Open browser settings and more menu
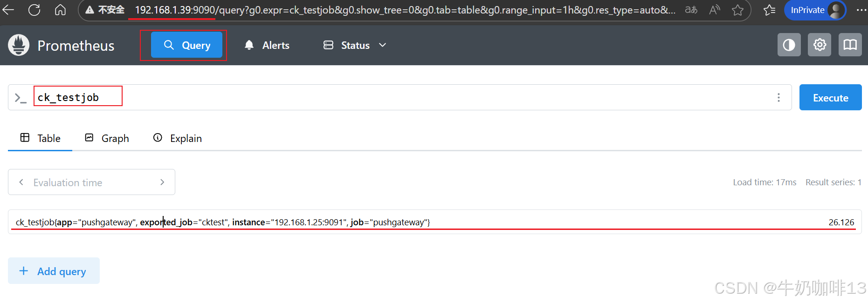The image size is (868, 303). point(861,10)
